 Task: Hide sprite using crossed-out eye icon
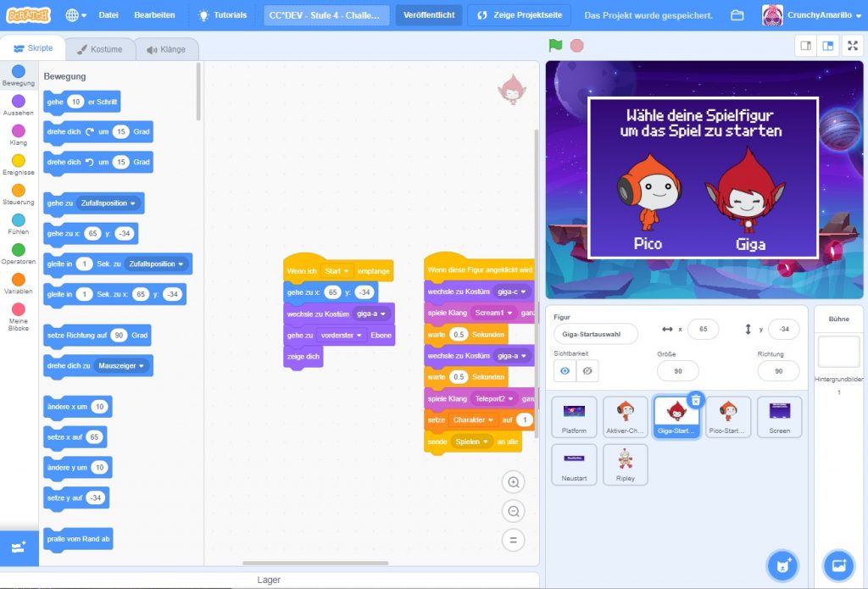(587, 371)
